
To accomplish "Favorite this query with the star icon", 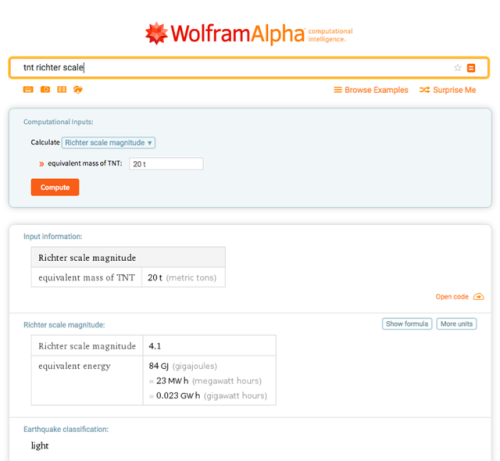I will (457, 68).
